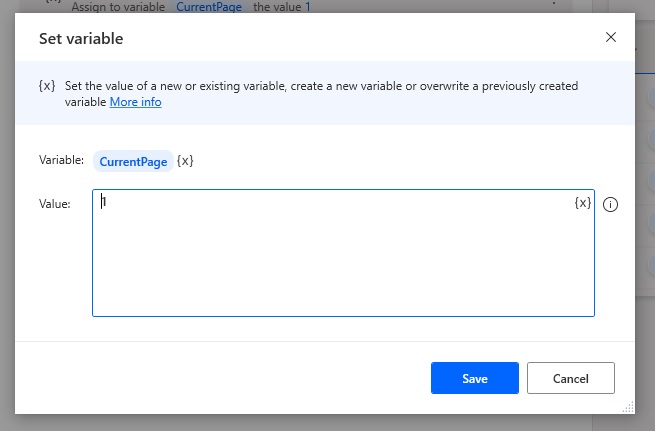655x431 pixels.
Task: Click inside the Value text field
Action: click(343, 253)
